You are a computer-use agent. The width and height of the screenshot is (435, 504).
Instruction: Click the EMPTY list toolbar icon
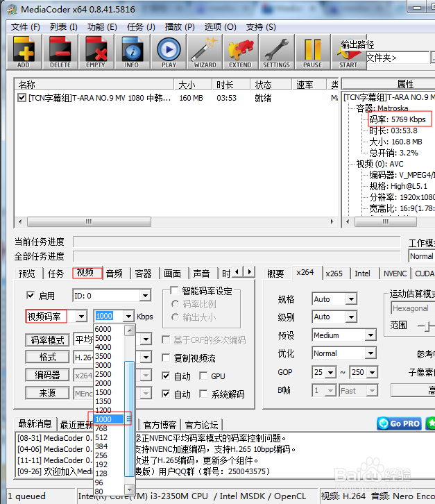pyautogui.click(x=96, y=52)
